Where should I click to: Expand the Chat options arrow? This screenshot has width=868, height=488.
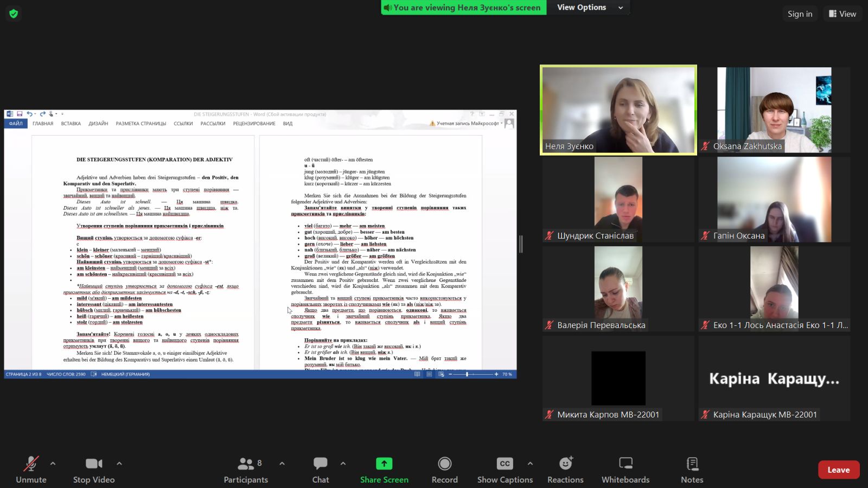click(343, 464)
